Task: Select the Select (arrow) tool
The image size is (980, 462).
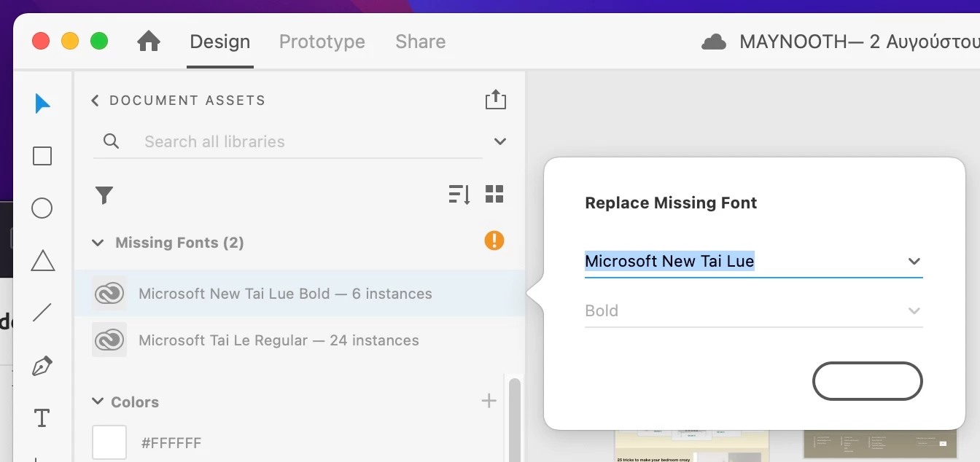Action: 42,104
